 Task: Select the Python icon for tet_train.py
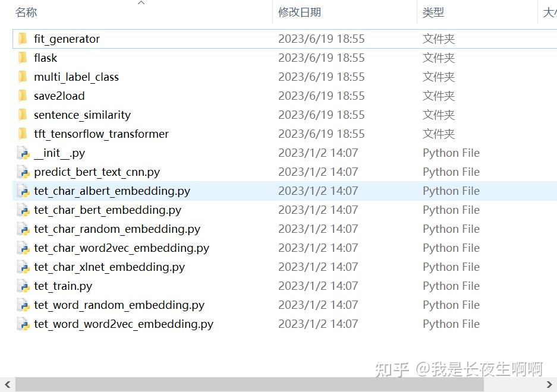[x=23, y=286]
